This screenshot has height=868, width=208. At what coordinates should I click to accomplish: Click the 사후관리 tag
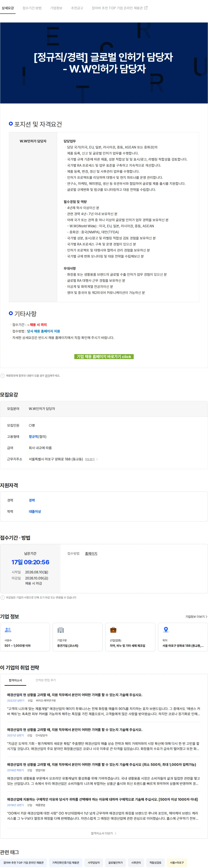[x=136, y=863]
